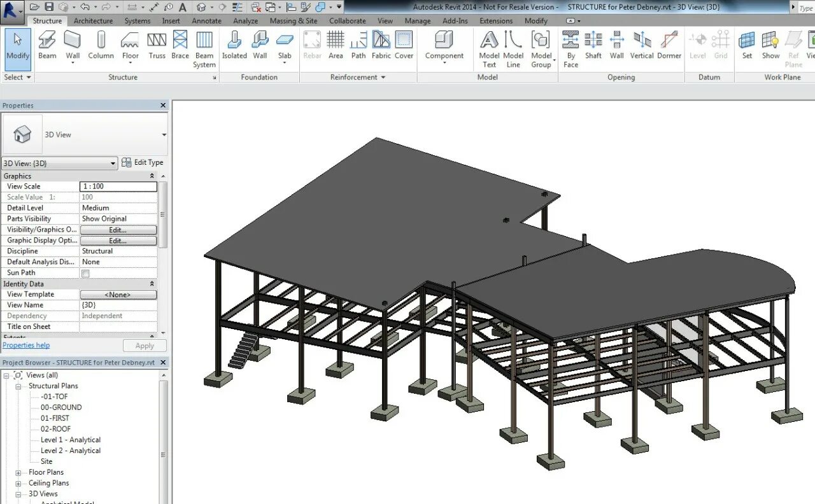Open the 02-ROOF structural plan

[x=56, y=430]
